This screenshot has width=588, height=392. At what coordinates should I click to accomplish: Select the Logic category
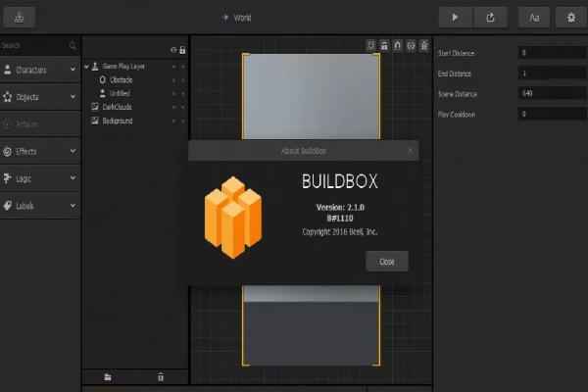click(x=40, y=178)
